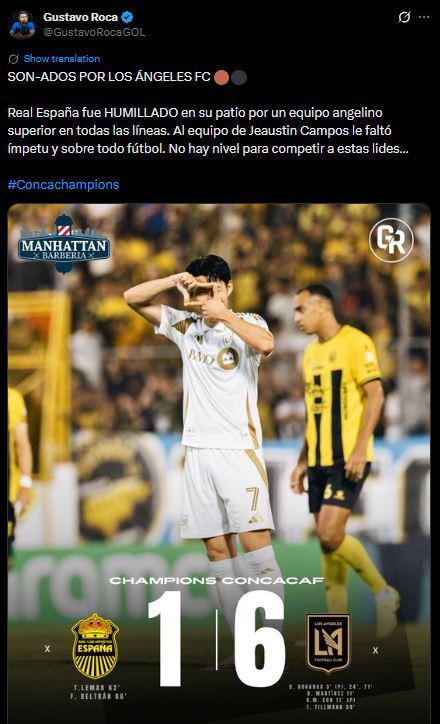
Task: Click the orange circle emoji
Action: tap(222, 77)
